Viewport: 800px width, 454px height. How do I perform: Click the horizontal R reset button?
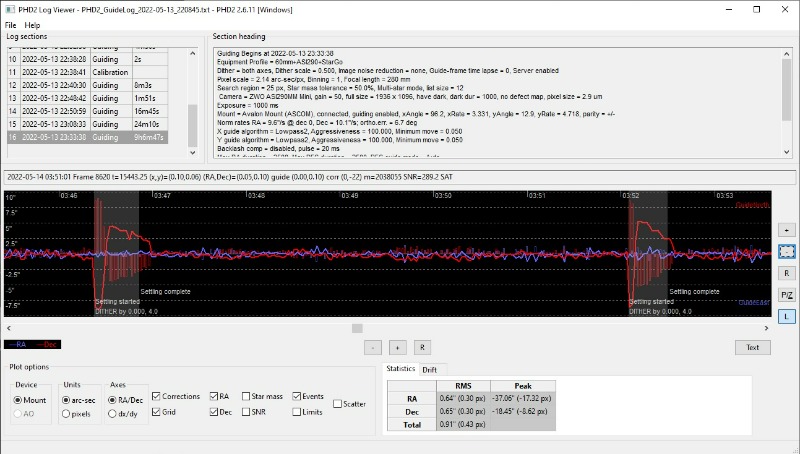pos(422,347)
